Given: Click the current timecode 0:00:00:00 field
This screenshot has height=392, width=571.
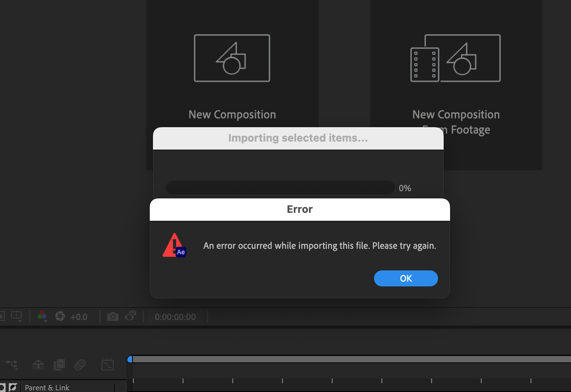Looking at the screenshot, I should [x=175, y=317].
